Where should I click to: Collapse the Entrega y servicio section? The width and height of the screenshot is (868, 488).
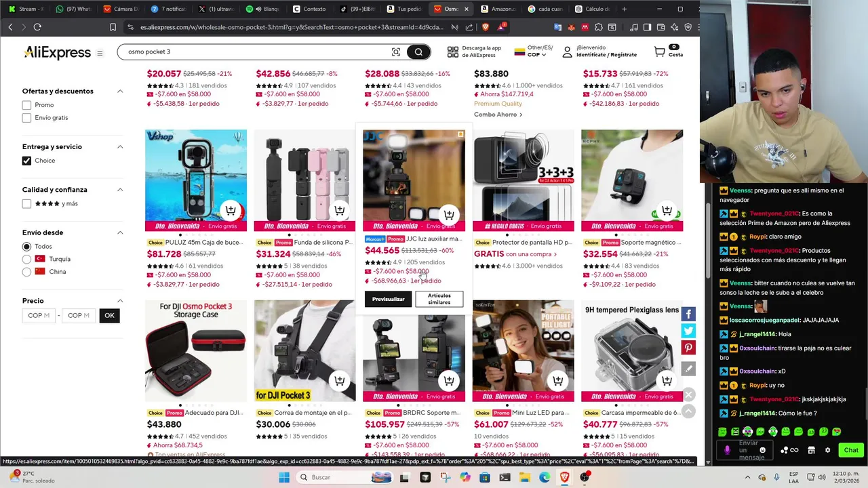click(120, 146)
